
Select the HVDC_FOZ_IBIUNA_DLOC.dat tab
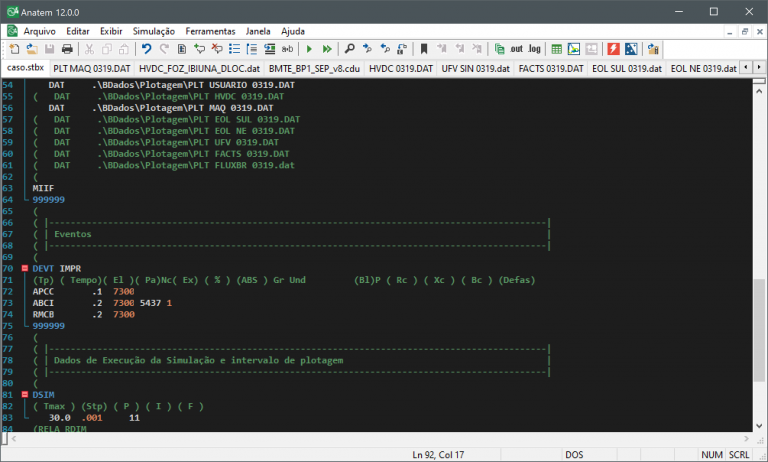click(x=200, y=68)
